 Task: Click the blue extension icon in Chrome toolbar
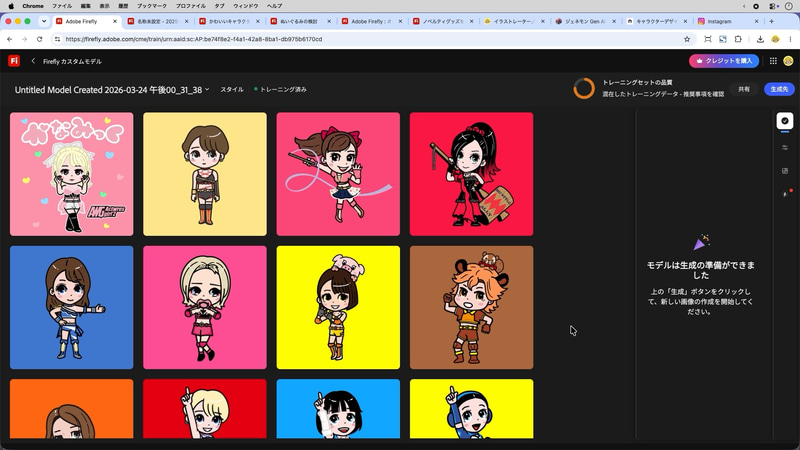pyautogui.click(x=722, y=39)
